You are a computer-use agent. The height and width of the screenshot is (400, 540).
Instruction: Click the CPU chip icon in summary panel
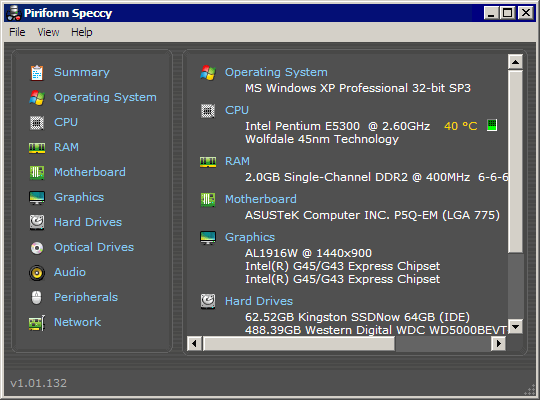click(208, 111)
